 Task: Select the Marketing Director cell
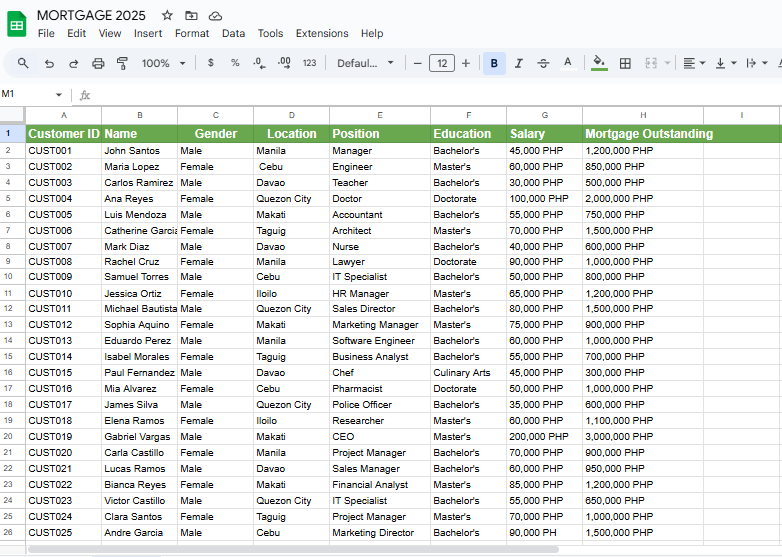point(380,533)
